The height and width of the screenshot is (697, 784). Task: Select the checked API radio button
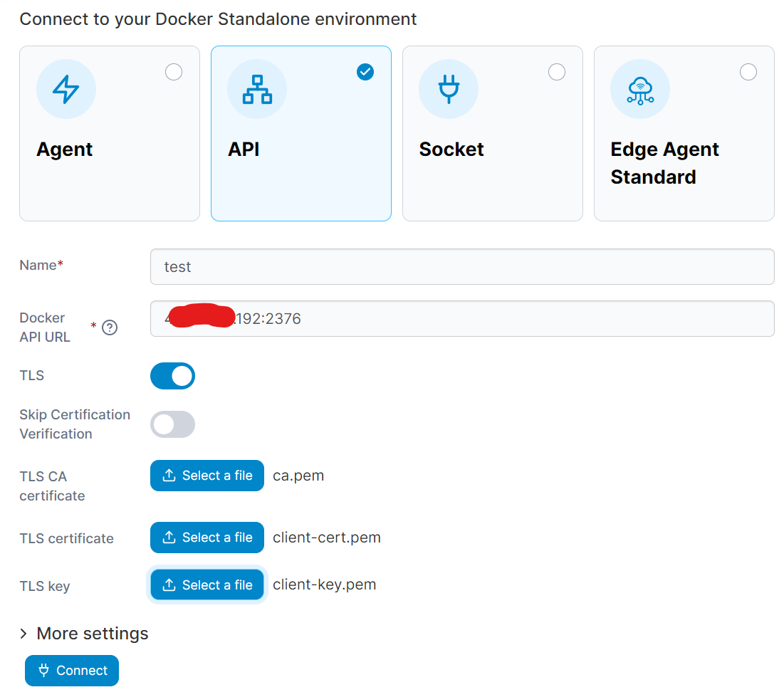click(x=365, y=72)
